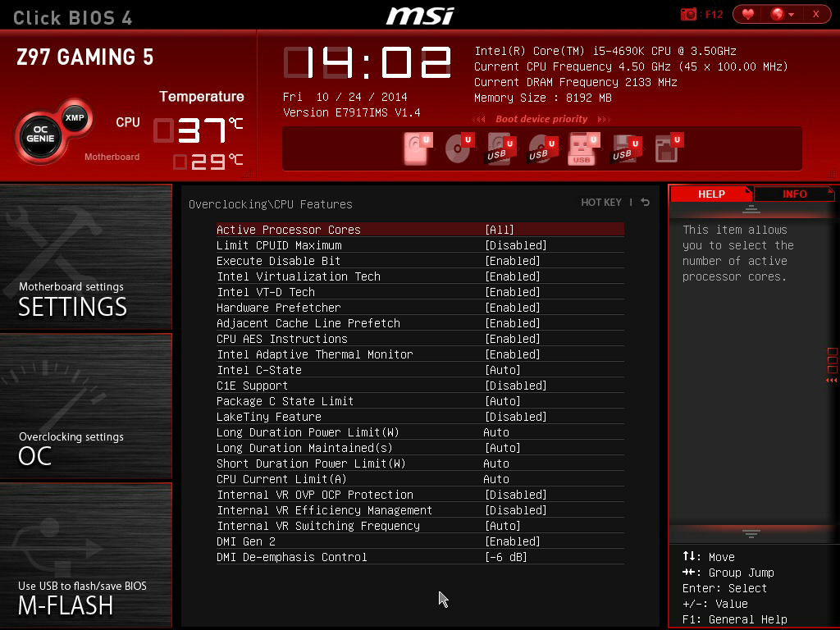This screenshot has height=630, width=840.
Task: Open the OC overclocking settings panel
Action: (x=85, y=406)
